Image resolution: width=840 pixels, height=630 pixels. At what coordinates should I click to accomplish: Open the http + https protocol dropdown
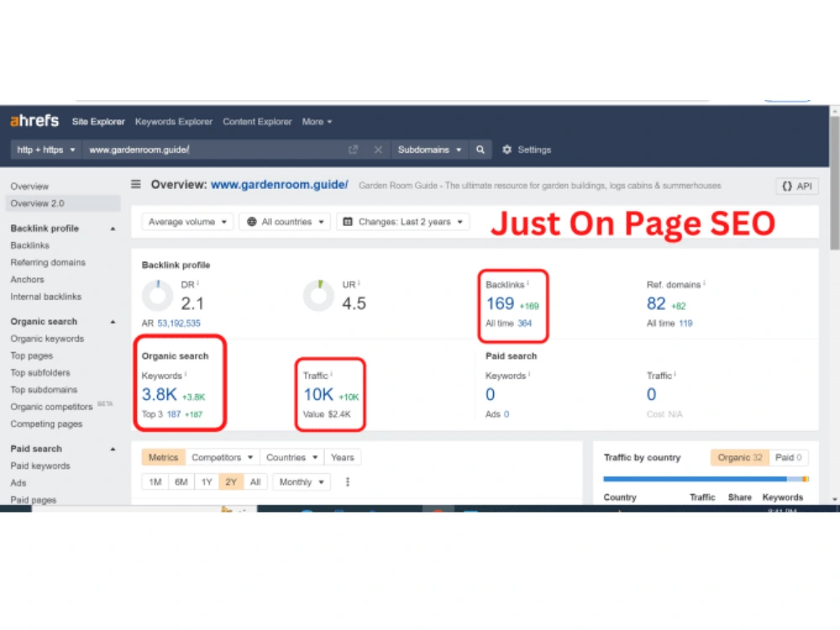[45, 150]
